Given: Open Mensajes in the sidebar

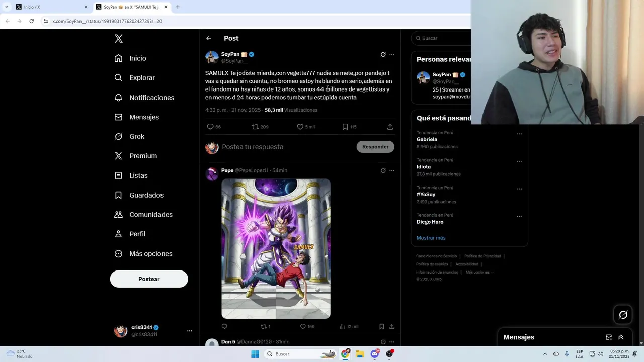Looking at the screenshot, I should tap(136, 117).
